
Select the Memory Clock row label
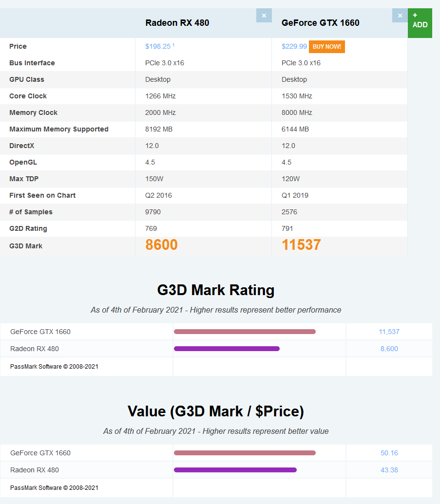coord(34,112)
